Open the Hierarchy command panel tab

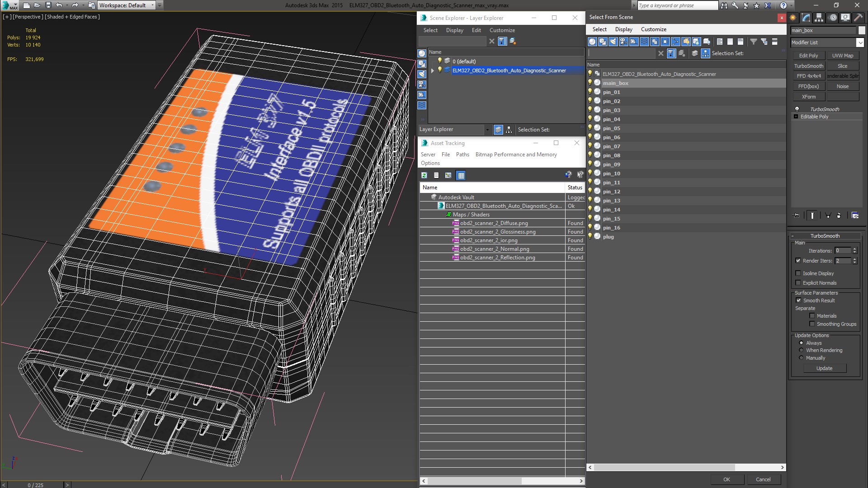(819, 18)
